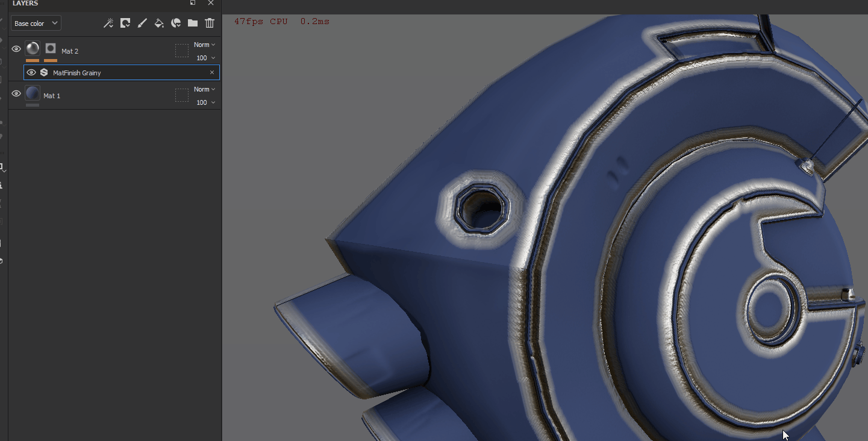This screenshot has height=441, width=868.
Task: Delete the selected layer with trash icon
Action: point(210,23)
